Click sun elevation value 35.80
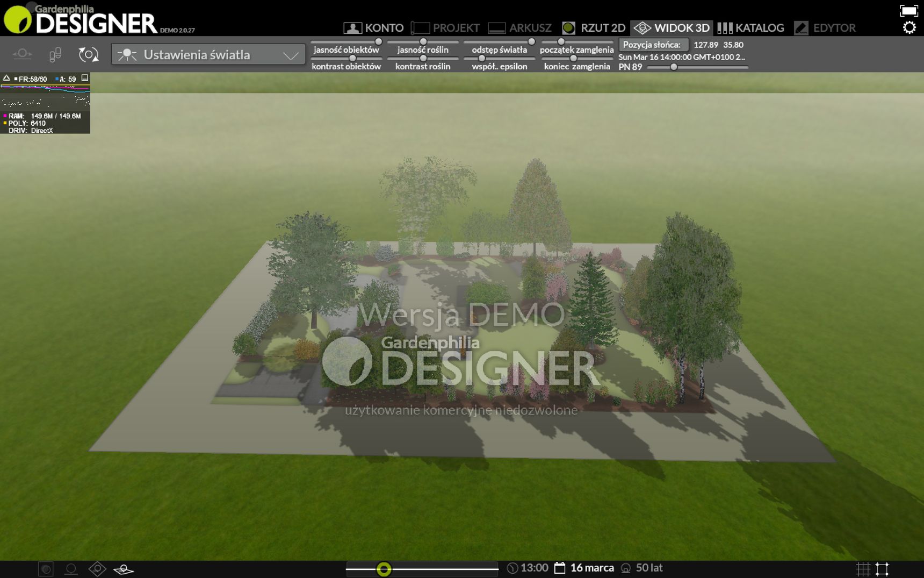The height and width of the screenshot is (578, 924). (x=733, y=45)
